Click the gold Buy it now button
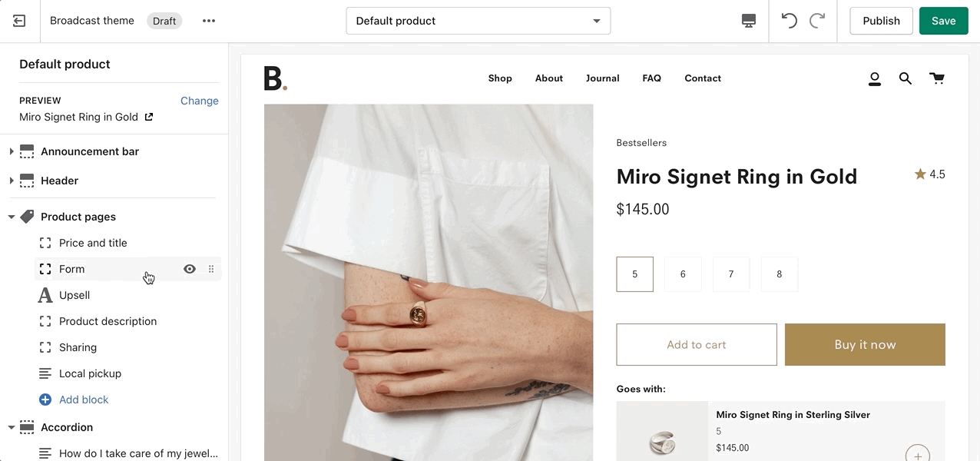Screen dimensions: 980x461 [865, 344]
